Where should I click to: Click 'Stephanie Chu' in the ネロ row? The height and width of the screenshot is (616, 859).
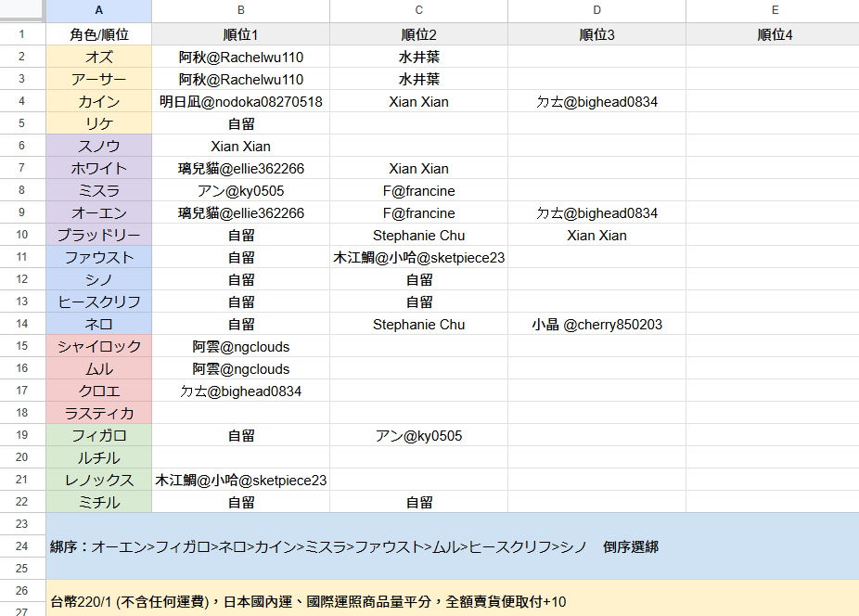[x=418, y=325]
